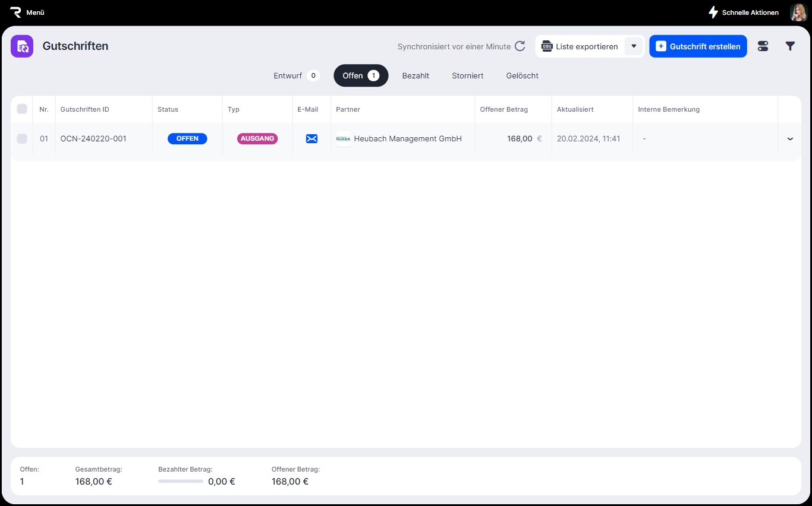This screenshot has width=812, height=506.
Task: Click the Heubach company logo
Action: tap(344, 138)
